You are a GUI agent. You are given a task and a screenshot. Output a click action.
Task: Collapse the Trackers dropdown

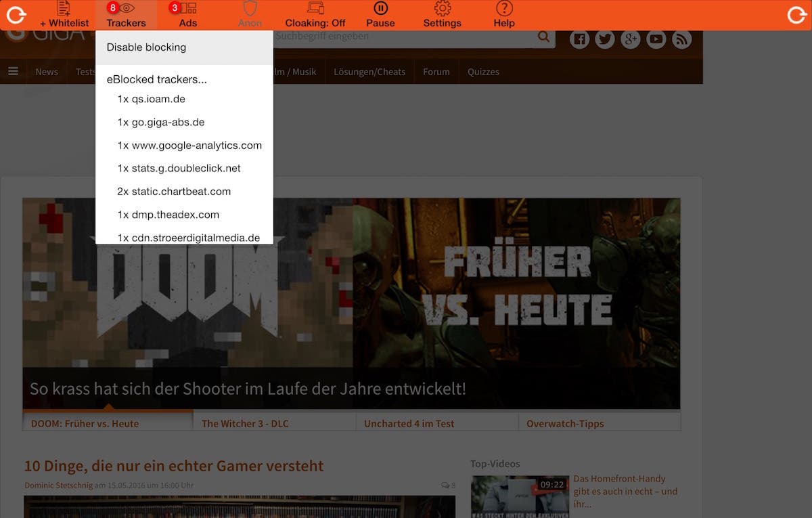coord(126,14)
